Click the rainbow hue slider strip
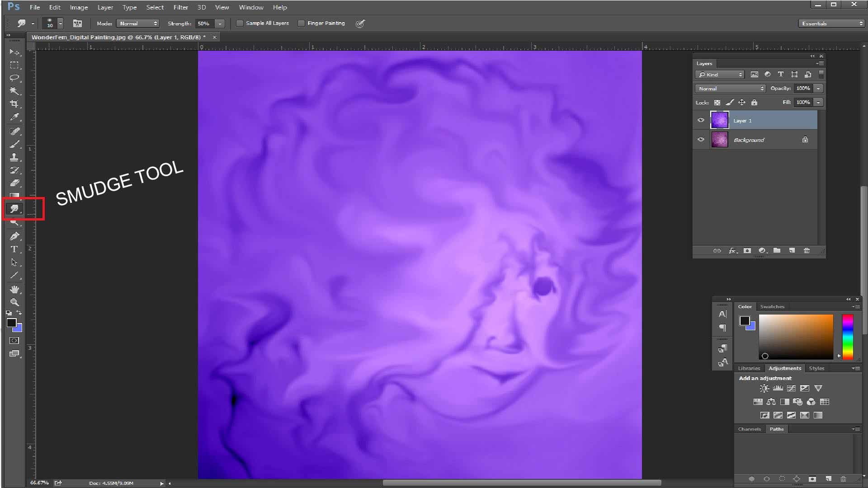Viewport: 868px width, 488px height. [x=848, y=337]
